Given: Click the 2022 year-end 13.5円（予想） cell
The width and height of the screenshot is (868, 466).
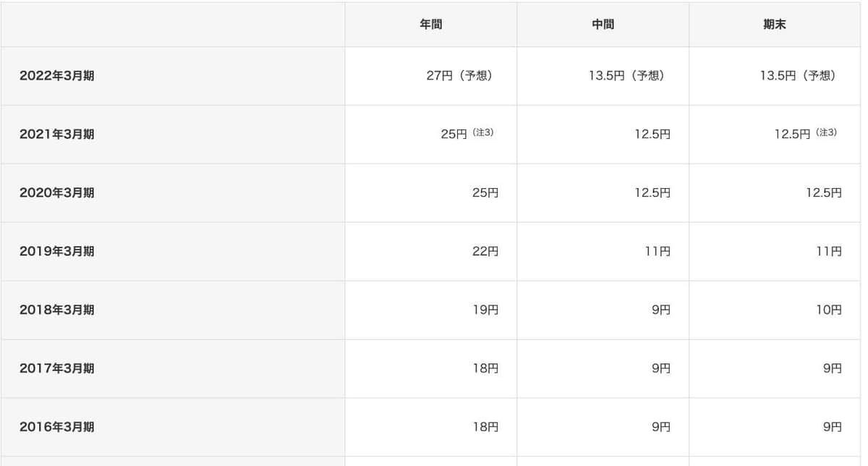Looking at the screenshot, I should 798,76.
